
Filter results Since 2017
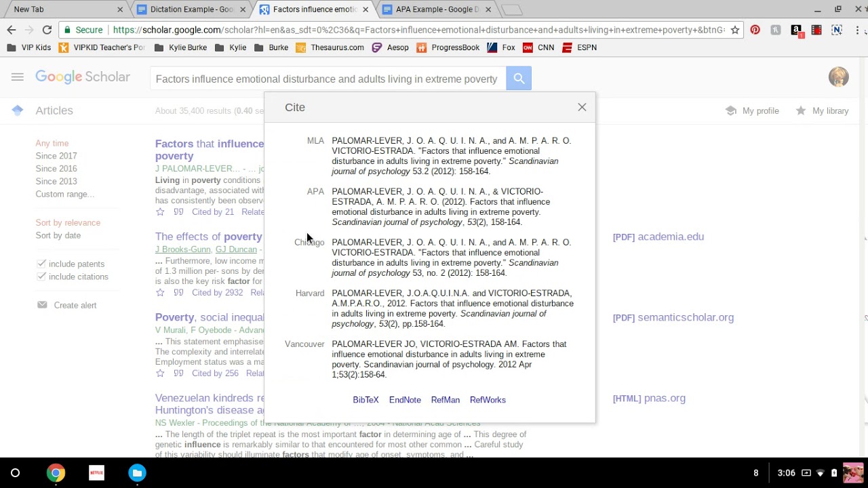point(56,156)
